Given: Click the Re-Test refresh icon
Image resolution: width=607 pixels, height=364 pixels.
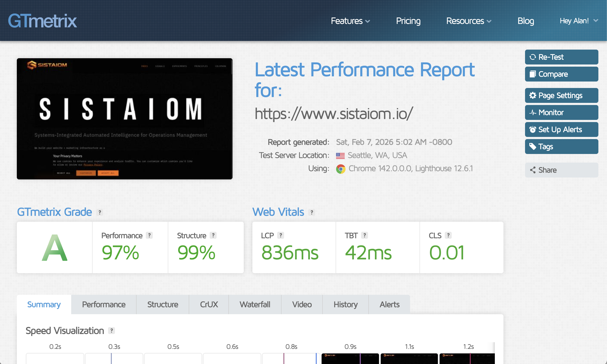Looking at the screenshot, I should (x=533, y=57).
